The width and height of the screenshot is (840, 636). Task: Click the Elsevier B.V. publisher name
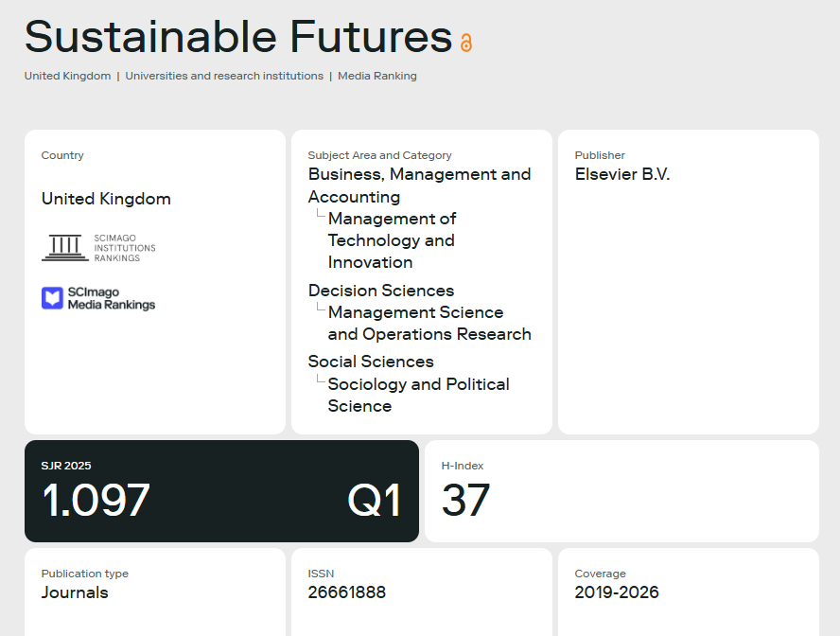[622, 174]
